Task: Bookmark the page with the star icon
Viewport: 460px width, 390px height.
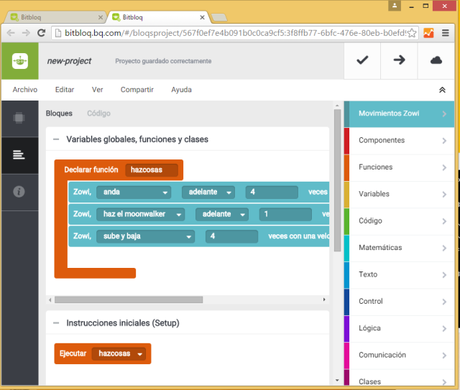Action: point(412,33)
